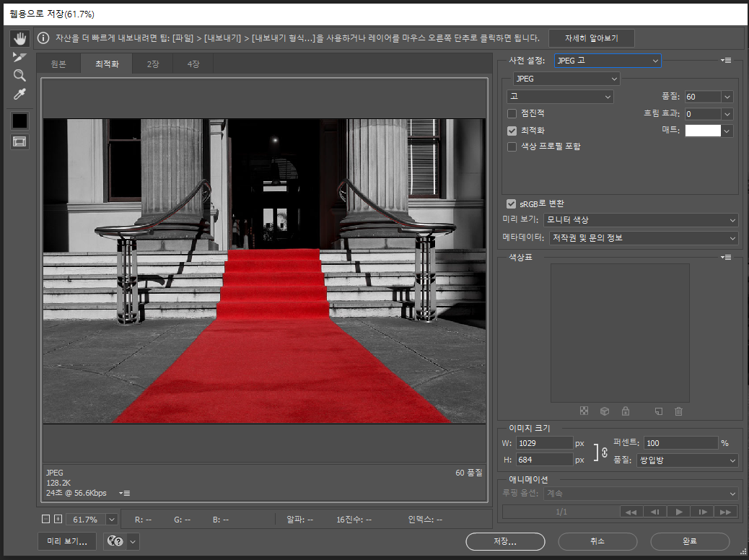Enable the 점진적 checkbox

click(512, 114)
